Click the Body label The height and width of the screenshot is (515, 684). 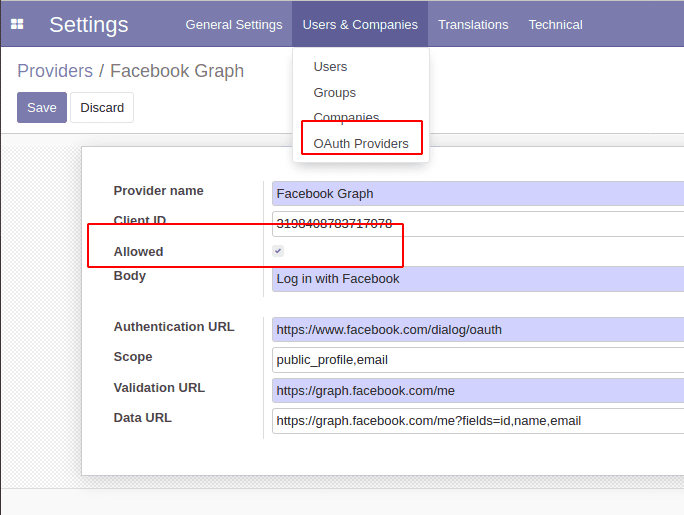pos(130,276)
